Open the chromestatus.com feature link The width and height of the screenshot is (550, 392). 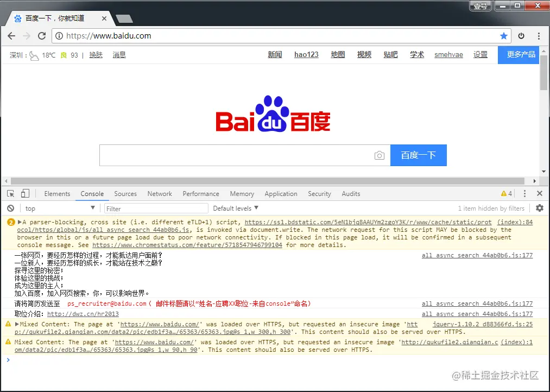(x=187, y=245)
